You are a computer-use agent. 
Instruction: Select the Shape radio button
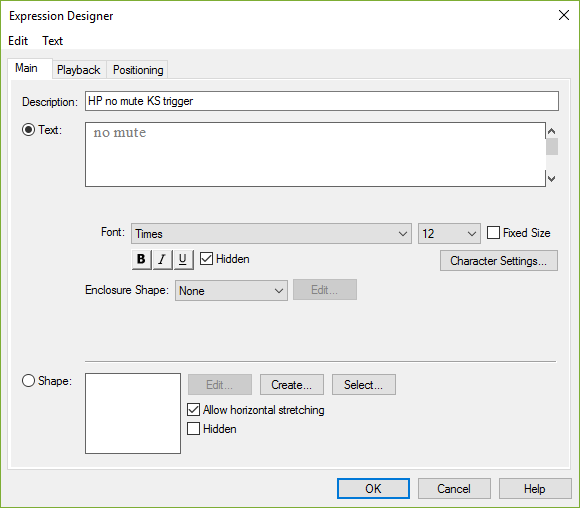(x=28, y=381)
